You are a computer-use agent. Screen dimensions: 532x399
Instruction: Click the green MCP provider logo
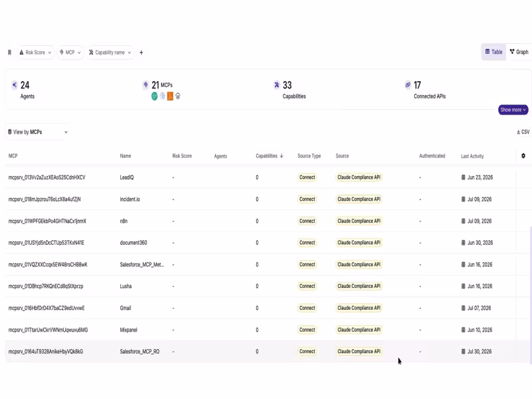tap(154, 96)
